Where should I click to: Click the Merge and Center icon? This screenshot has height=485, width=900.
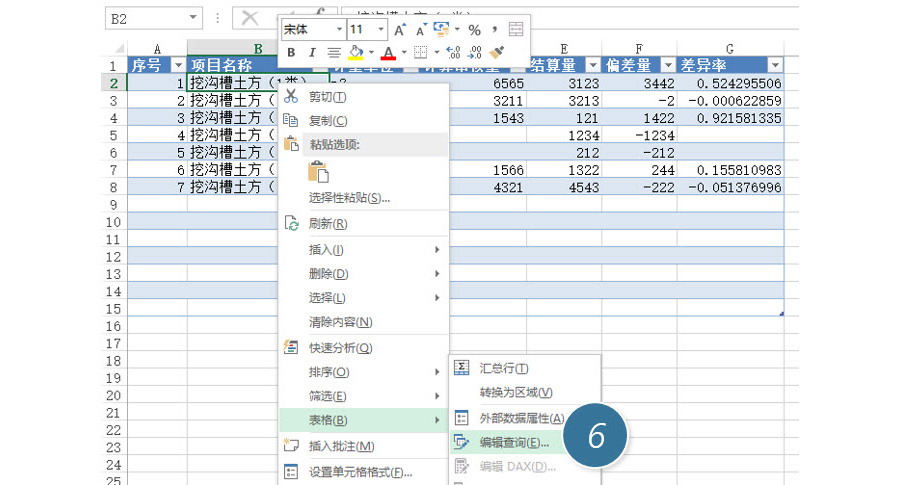click(516, 29)
